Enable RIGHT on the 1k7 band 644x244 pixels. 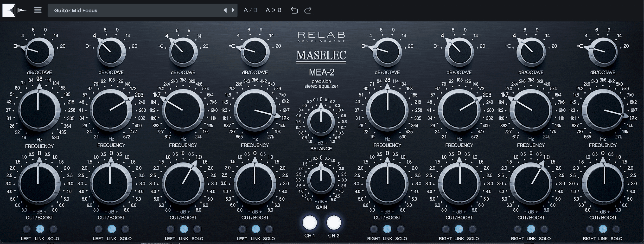click(517, 229)
